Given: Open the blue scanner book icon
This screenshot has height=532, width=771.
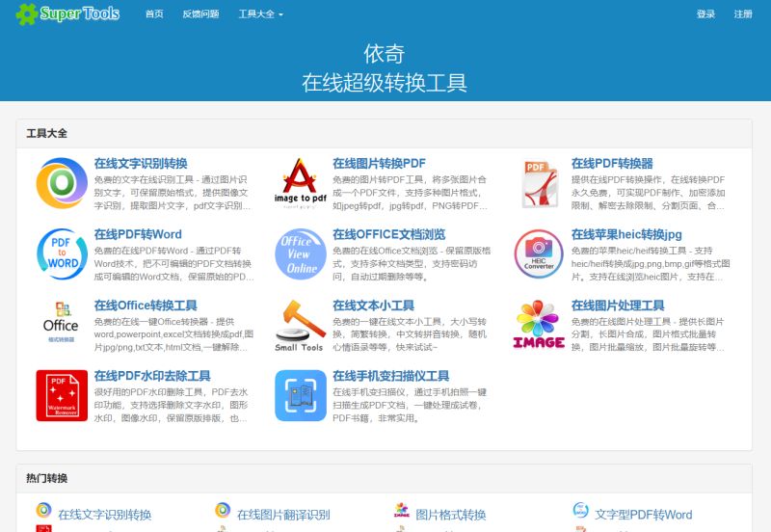Looking at the screenshot, I should (x=301, y=396).
